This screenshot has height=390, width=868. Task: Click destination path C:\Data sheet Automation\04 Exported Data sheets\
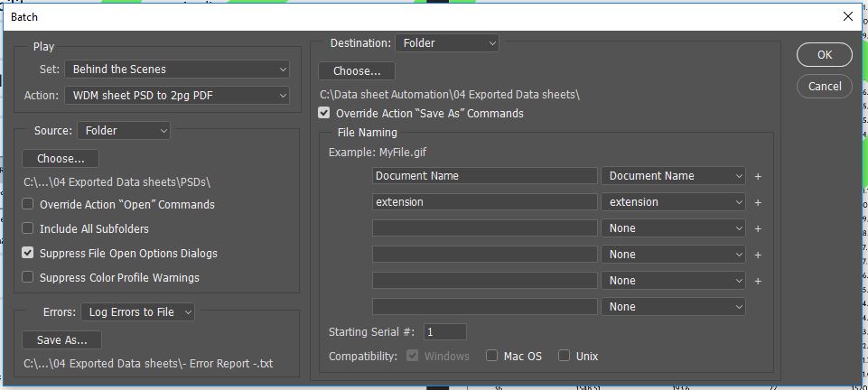450,94
